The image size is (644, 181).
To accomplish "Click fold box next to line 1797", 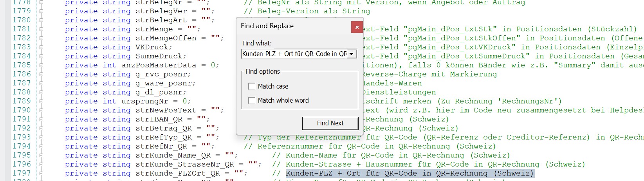I will [x=41, y=174].
